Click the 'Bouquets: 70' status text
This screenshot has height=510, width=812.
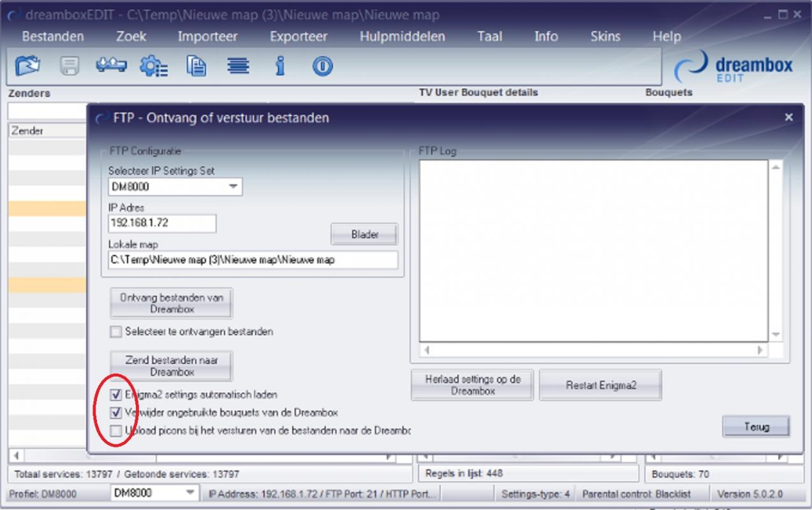point(680,474)
